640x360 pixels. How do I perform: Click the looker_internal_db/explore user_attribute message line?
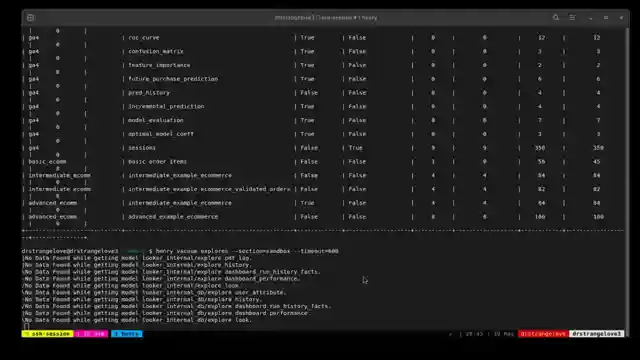coord(154,292)
